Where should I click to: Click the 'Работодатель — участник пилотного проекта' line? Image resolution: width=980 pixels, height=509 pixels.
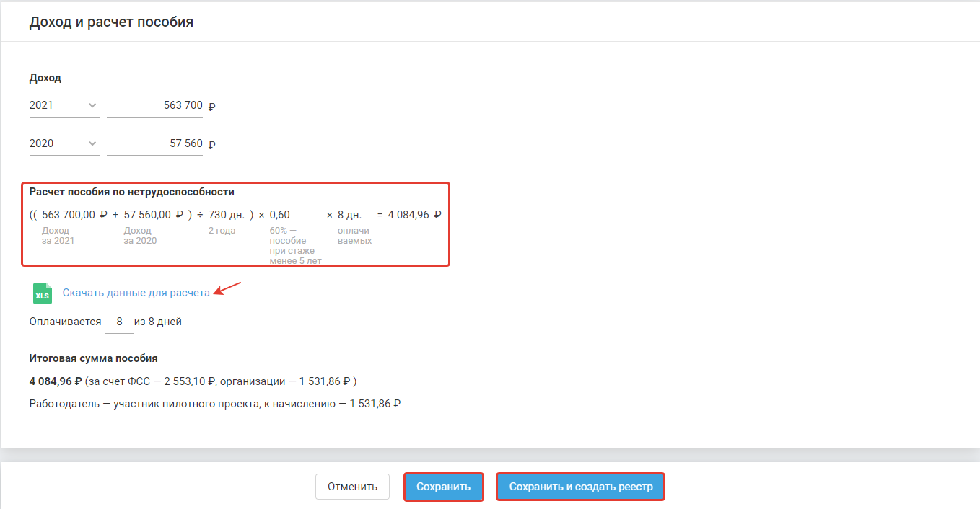click(x=215, y=404)
